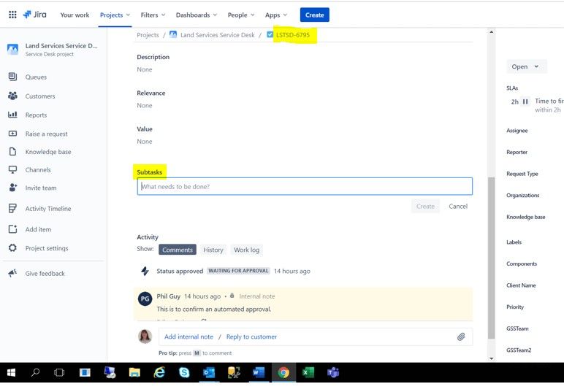This screenshot has height=392, width=564.
Task: Click the Channels monitor icon
Action: [12, 169]
